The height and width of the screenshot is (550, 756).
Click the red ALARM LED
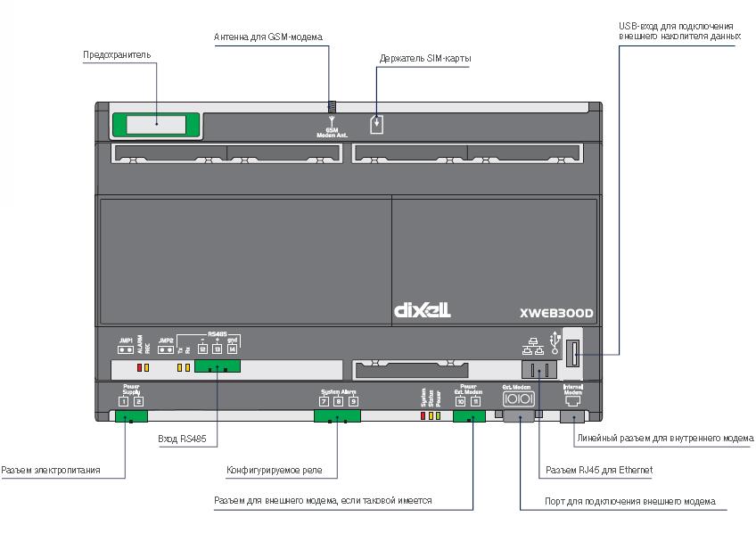pos(139,368)
